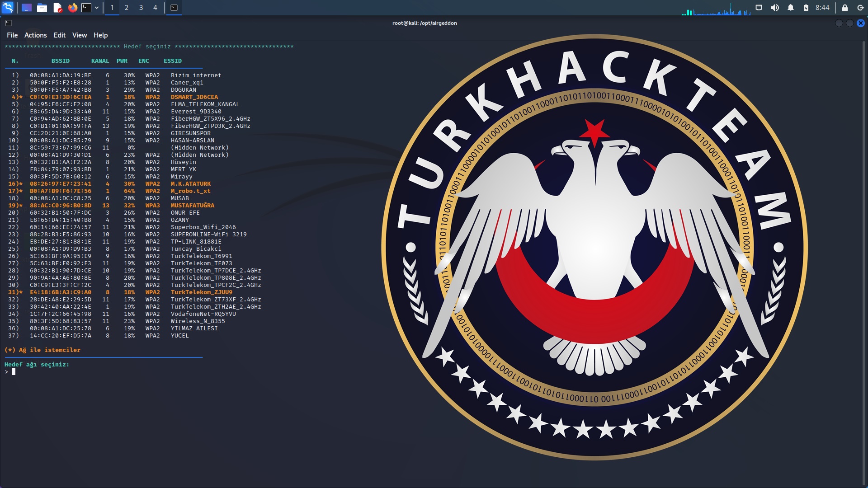Click the highlighted DSMART_3D6CEA network
868x488 pixels.
click(194, 97)
